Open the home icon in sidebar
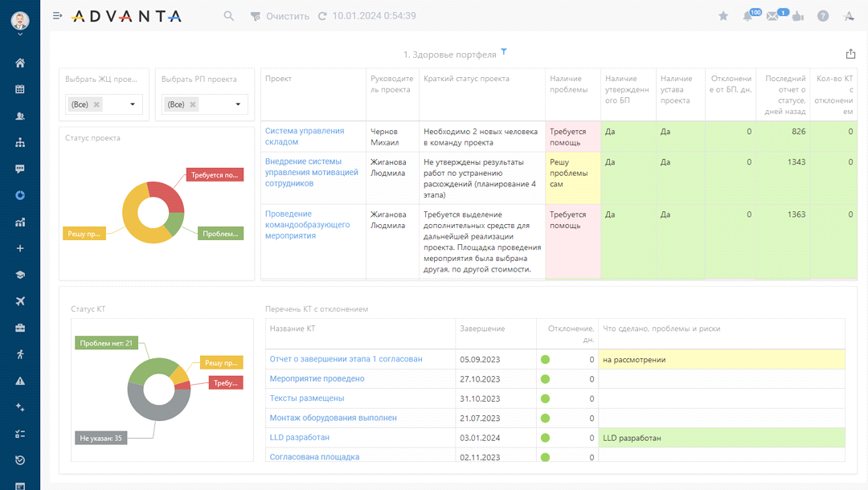 tap(20, 63)
